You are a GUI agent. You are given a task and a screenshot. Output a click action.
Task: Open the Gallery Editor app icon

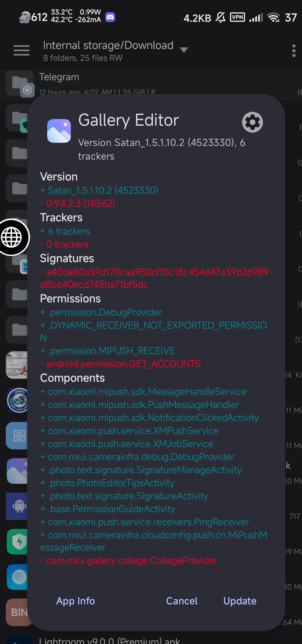pos(59,131)
